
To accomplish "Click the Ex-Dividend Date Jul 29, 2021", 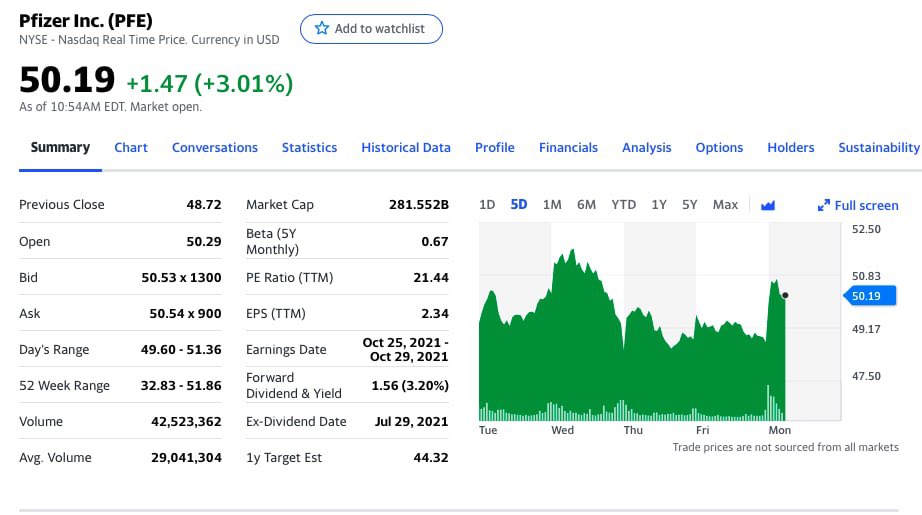I will (411, 422).
